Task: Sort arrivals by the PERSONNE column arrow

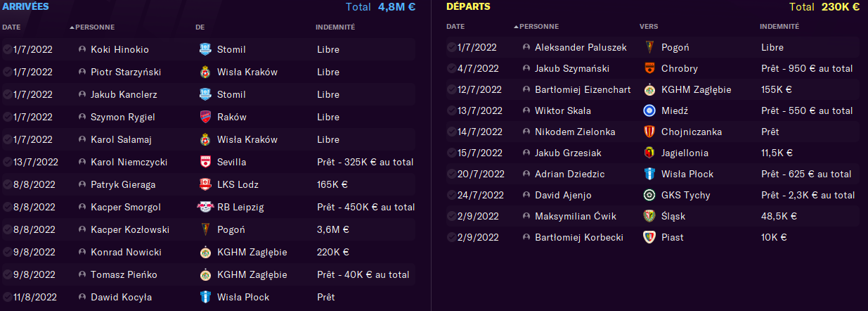Action: click(72, 27)
